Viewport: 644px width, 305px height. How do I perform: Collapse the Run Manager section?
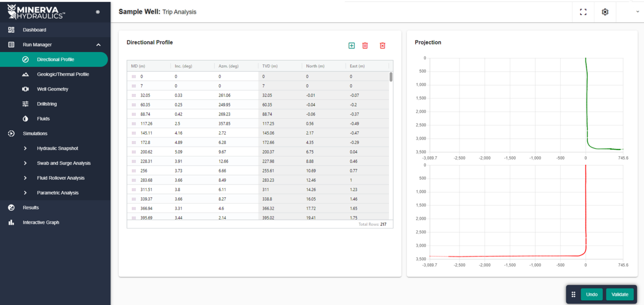98,45
